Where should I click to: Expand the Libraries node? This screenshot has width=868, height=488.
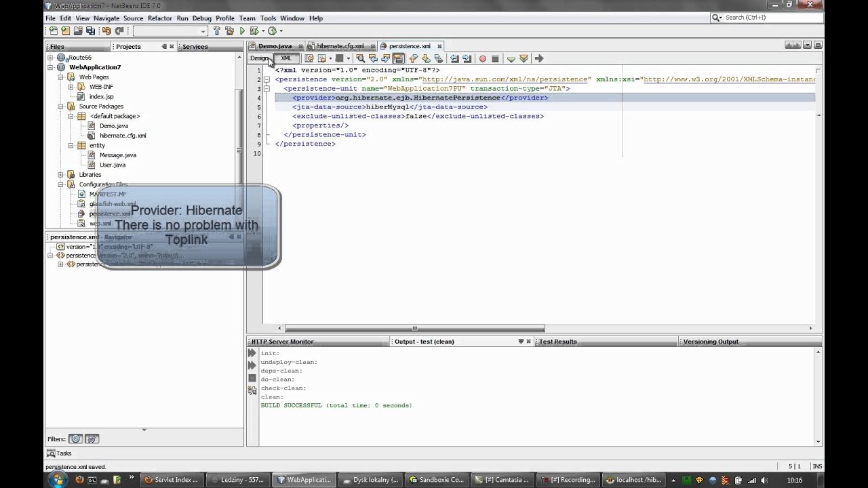pyautogui.click(x=60, y=174)
